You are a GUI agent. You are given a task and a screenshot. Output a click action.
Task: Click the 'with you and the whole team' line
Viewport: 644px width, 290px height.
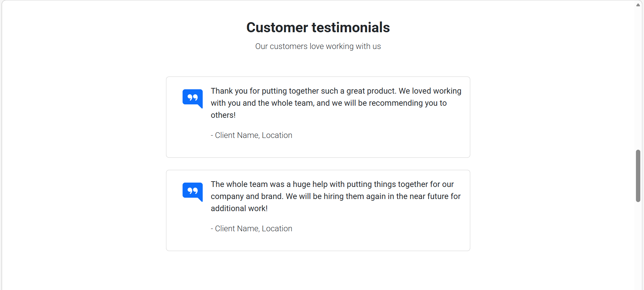[x=329, y=103]
